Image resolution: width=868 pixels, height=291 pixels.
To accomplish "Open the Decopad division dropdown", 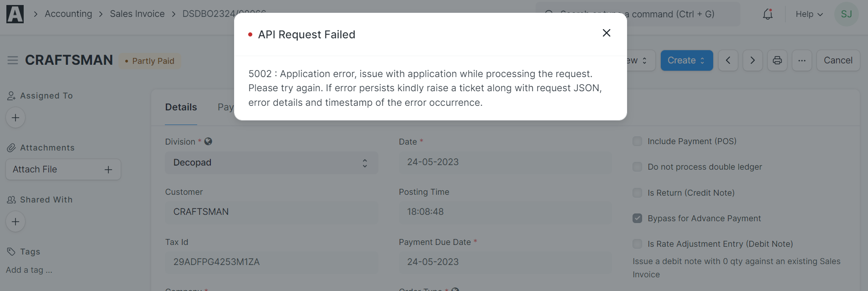I will [x=272, y=162].
